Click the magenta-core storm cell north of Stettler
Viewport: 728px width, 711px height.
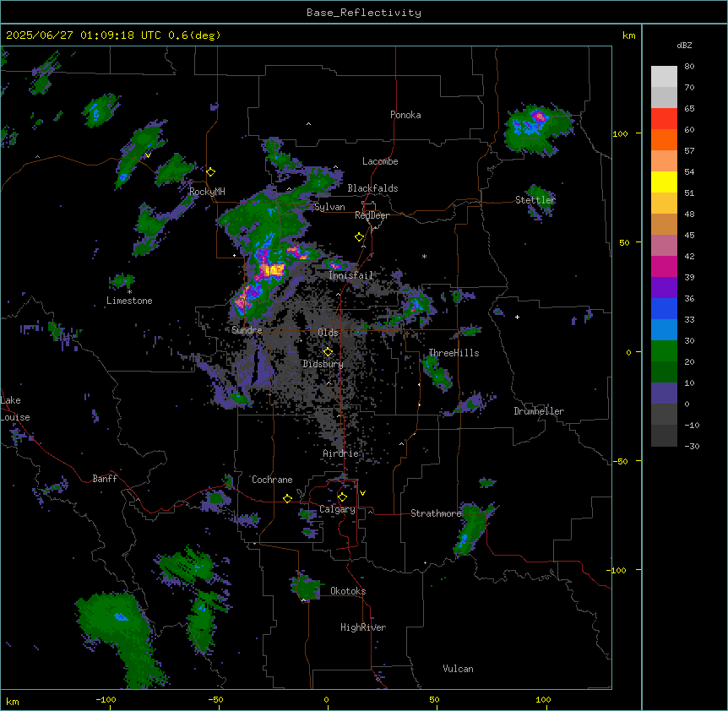point(539,115)
